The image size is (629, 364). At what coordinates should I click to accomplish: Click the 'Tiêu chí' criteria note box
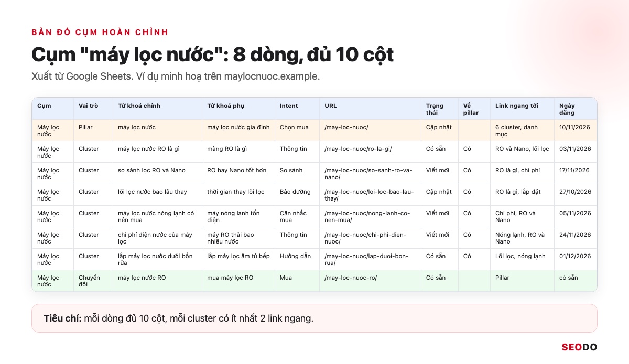coord(314,318)
